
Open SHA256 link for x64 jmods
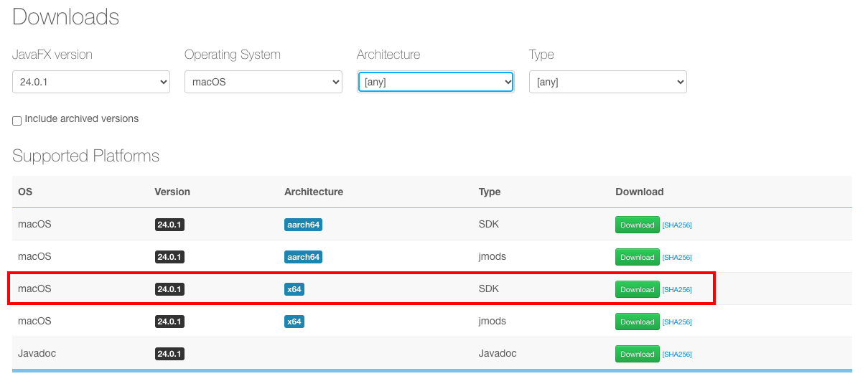(x=676, y=322)
